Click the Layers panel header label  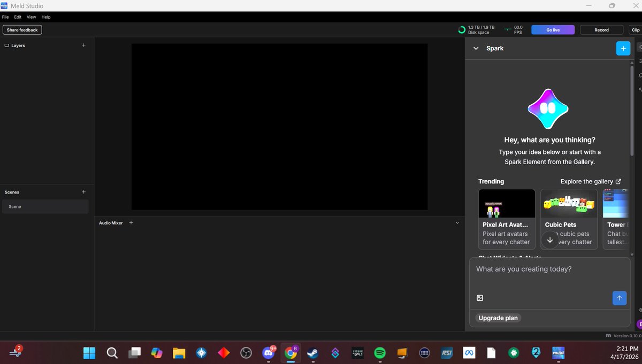tap(18, 45)
